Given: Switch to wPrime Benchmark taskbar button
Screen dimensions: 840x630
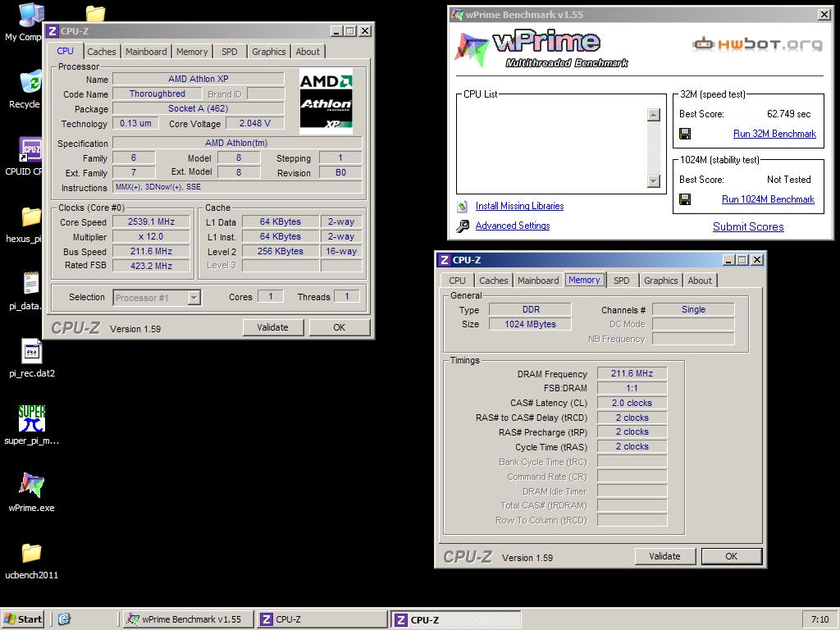Looking at the screenshot, I should 188,619.
